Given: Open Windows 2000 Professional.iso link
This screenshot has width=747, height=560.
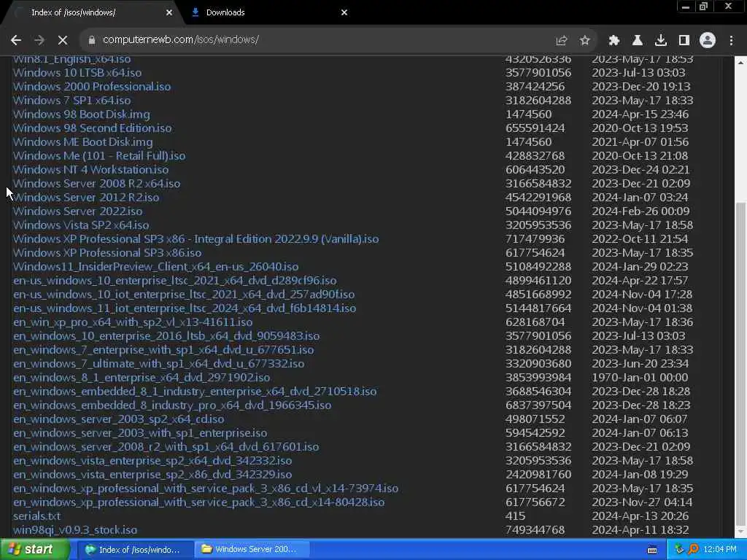Looking at the screenshot, I should point(92,87).
